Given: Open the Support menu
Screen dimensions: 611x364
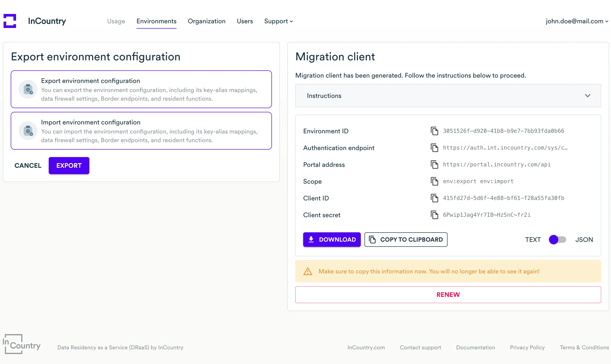Looking at the screenshot, I should coord(278,21).
